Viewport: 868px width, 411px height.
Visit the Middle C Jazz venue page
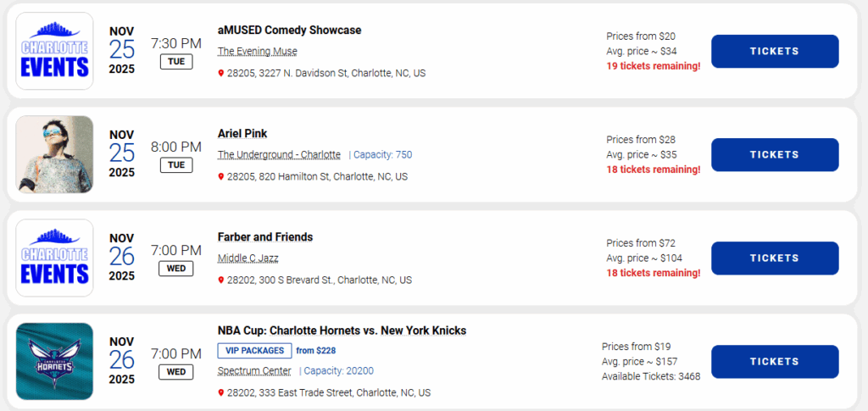(248, 258)
